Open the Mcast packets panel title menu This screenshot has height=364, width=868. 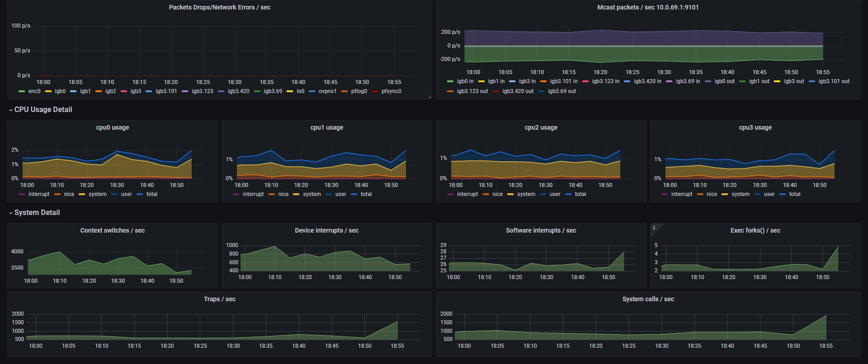(x=648, y=7)
